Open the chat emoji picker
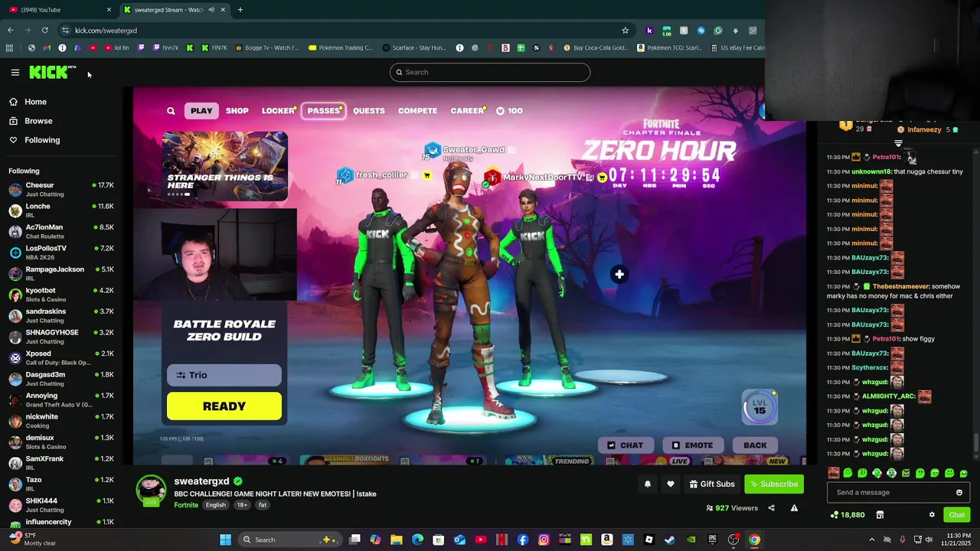 pos(959,492)
